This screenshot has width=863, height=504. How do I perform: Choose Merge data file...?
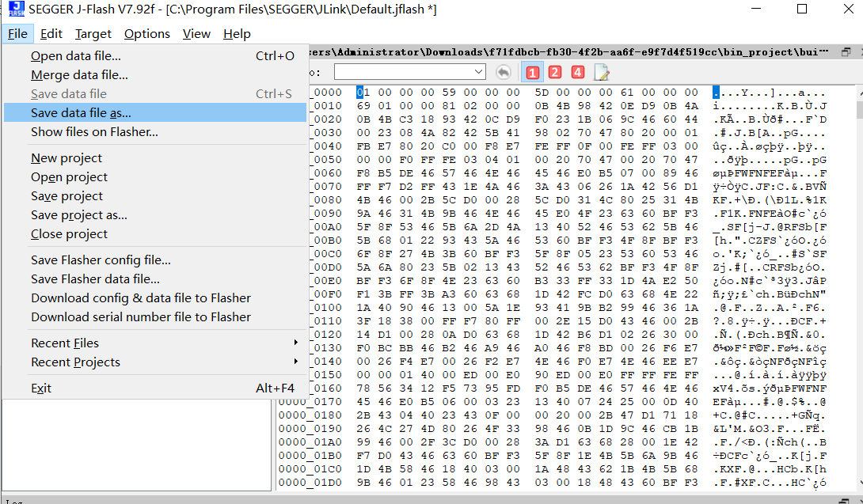coord(154,75)
